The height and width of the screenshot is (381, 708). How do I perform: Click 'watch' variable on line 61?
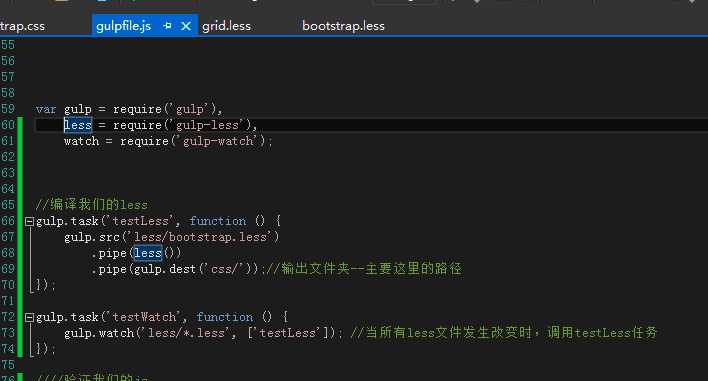click(x=81, y=141)
